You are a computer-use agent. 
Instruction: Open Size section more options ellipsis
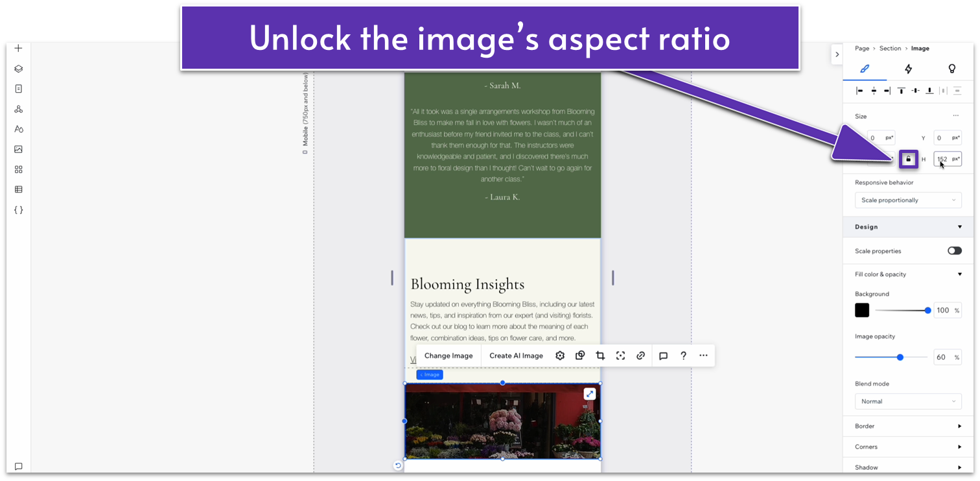click(955, 116)
